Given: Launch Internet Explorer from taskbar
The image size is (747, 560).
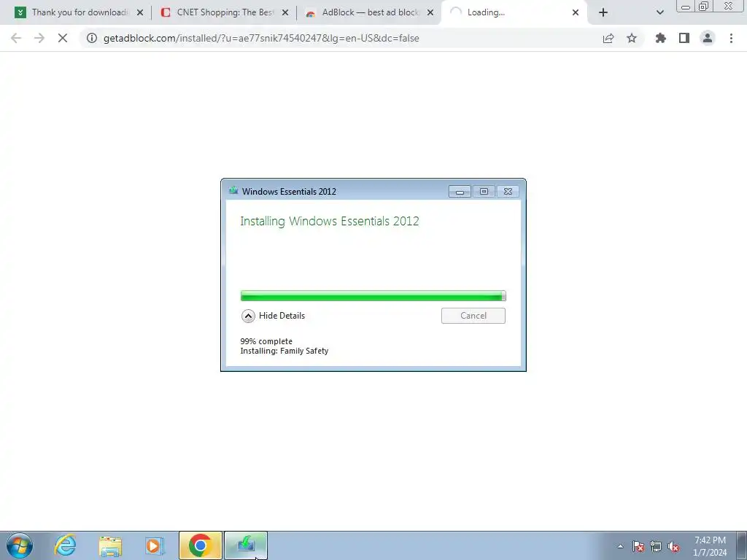Looking at the screenshot, I should (65, 545).
